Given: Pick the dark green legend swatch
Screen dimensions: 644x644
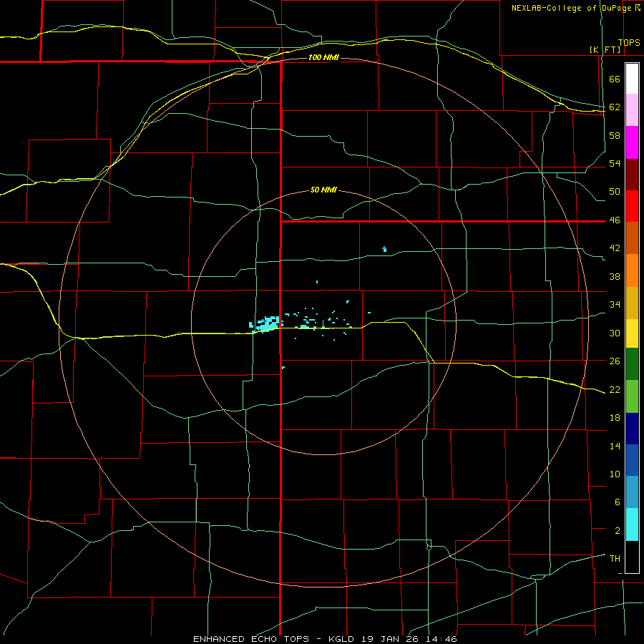Looking at the screenshot, I should coord(632,364).
